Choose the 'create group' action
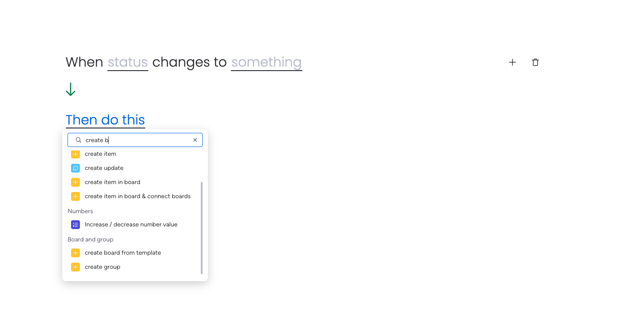 pyautogui.click(x=102, y=267)
